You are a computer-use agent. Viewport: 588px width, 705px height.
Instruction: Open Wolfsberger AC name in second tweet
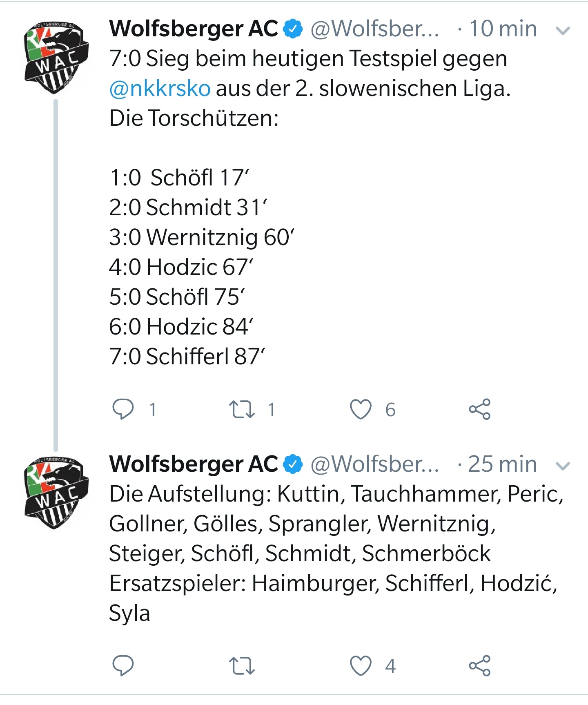[194, 464]
